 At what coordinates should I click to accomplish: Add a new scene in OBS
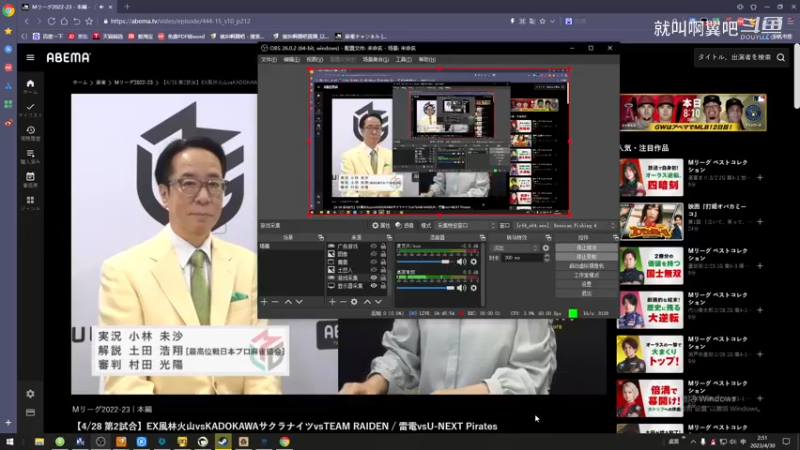pos(264,302)
